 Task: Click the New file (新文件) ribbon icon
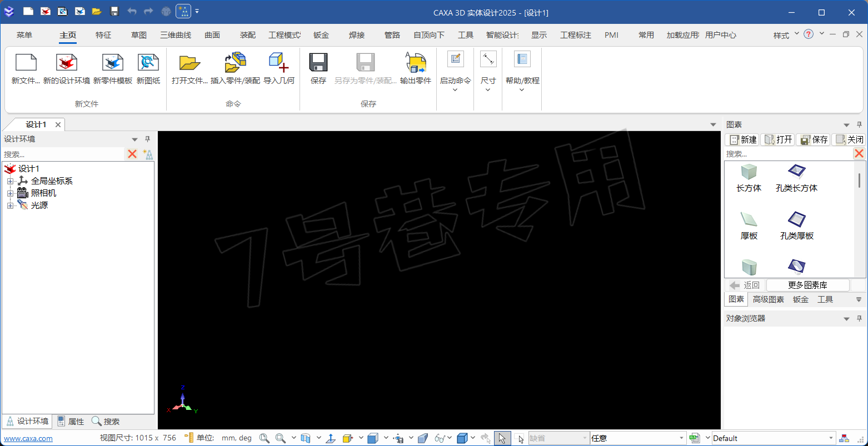coord(26,63)
